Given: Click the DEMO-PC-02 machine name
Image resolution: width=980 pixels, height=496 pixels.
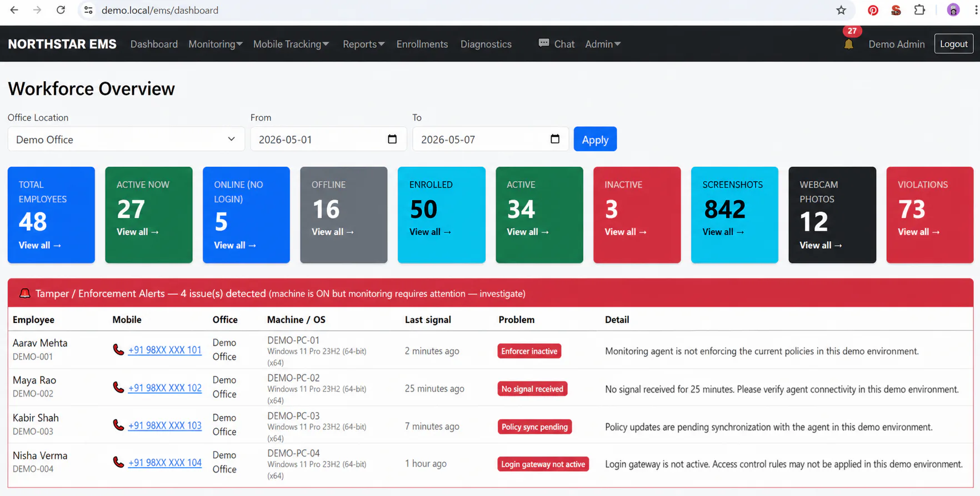Looking at the screenshot, I should [x=293, y=378].
